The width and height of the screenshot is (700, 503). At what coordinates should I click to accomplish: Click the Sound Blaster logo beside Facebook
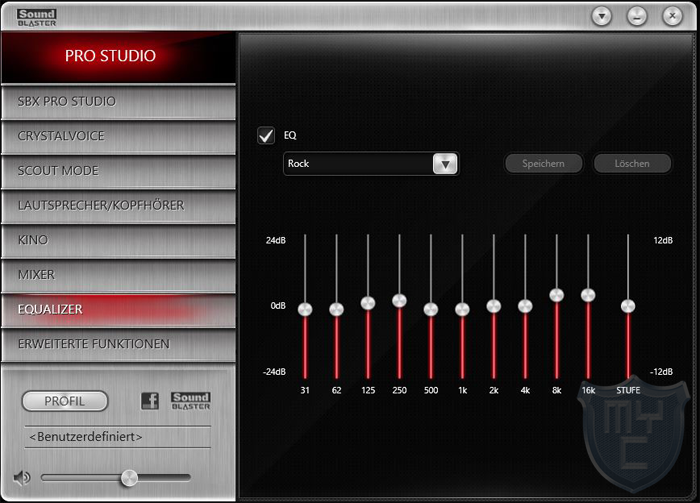pyautogui.click(x=190, y=401)
